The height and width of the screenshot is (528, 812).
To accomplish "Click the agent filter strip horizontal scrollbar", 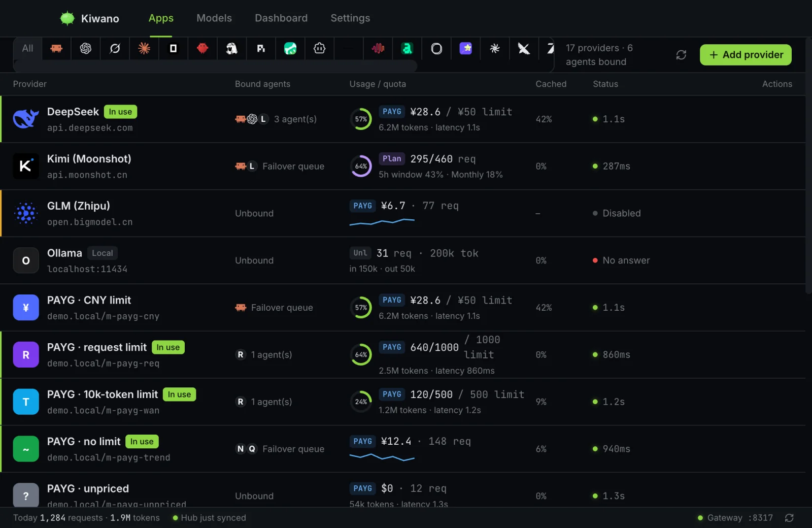I will pos(215,66).
